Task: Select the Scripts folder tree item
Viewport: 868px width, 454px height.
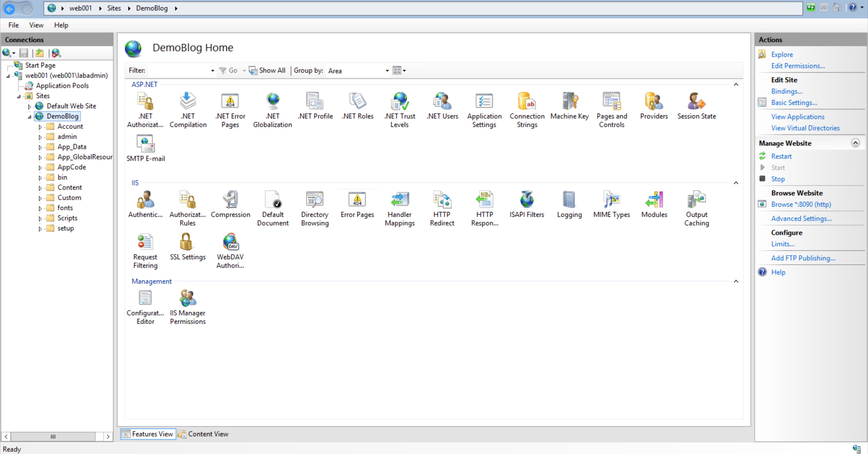Action: 67,218
